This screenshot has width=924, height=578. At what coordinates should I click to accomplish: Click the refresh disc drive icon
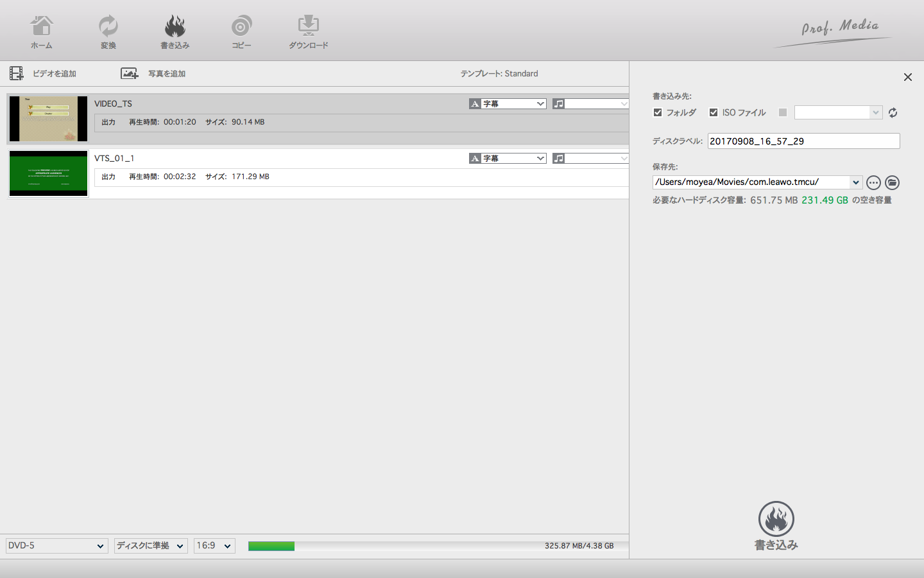[893, 113]
